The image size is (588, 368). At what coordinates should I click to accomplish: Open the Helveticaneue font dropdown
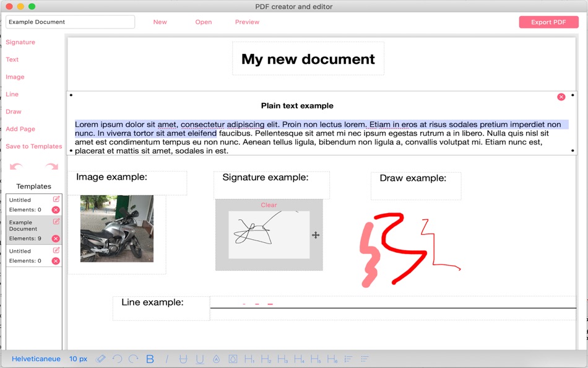click(x=36, y=359)
